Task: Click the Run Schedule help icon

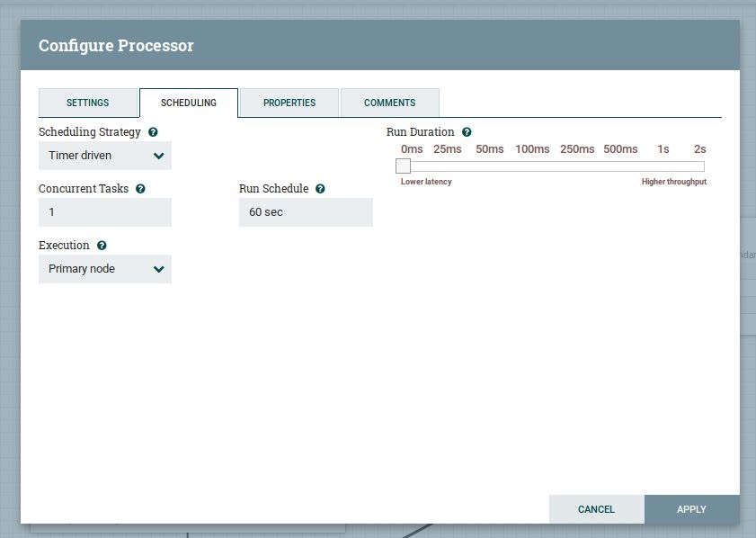Action: coord(320,189)
